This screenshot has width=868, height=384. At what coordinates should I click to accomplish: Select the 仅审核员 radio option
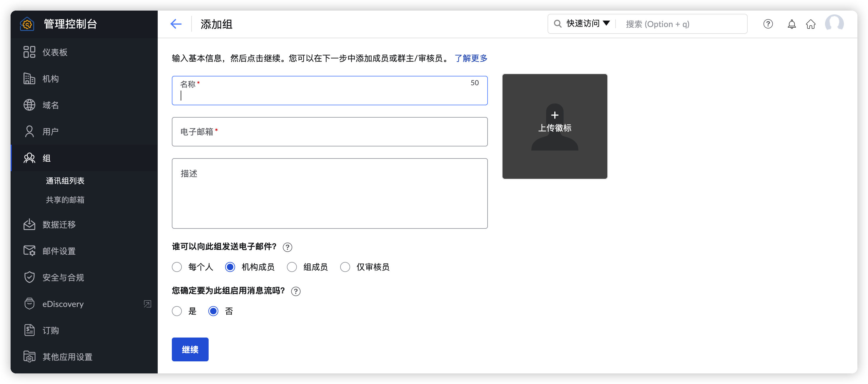click(345, 267)
